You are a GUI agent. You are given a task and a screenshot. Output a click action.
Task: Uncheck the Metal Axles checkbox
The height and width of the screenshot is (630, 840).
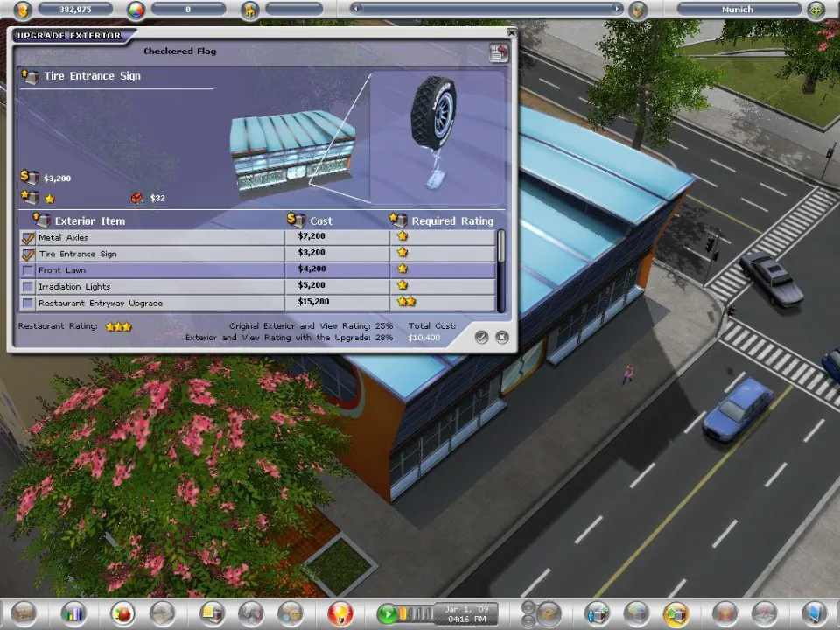(x=28, y=238)
